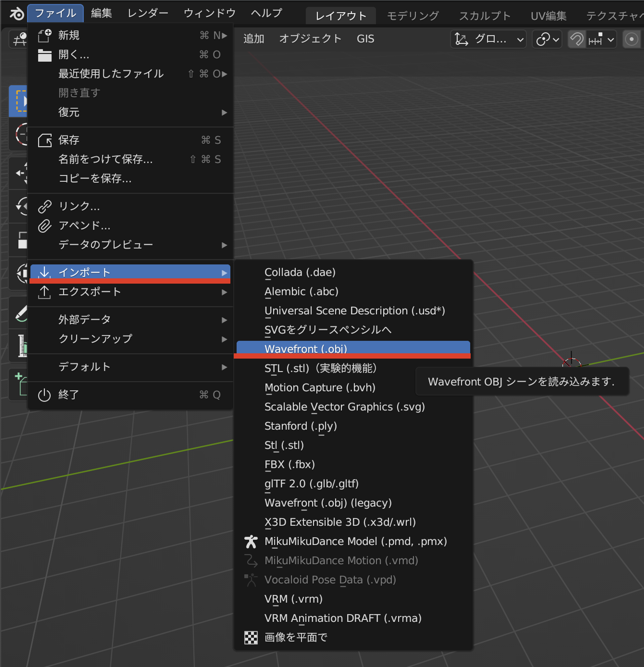Click the import arrow icon beside インポート

(x=44, y=272)
